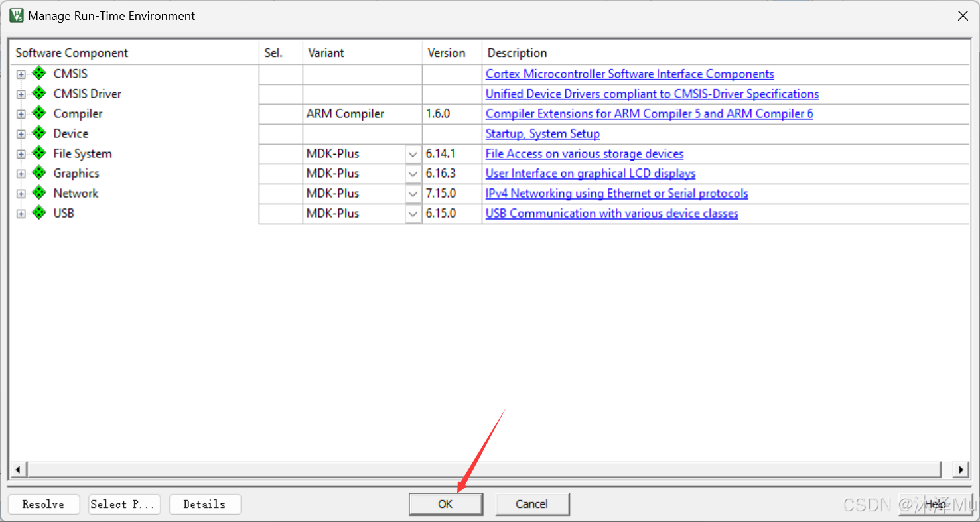The image size is (980, 522).
Task: Click the Compiler component diamond icon
Action: coord(39,113)
